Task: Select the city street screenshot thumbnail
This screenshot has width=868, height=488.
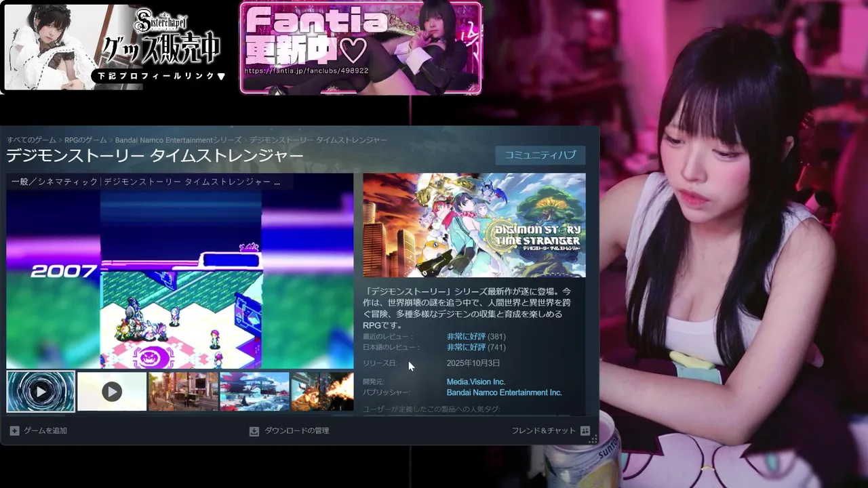Action: (x=183, y=391)
